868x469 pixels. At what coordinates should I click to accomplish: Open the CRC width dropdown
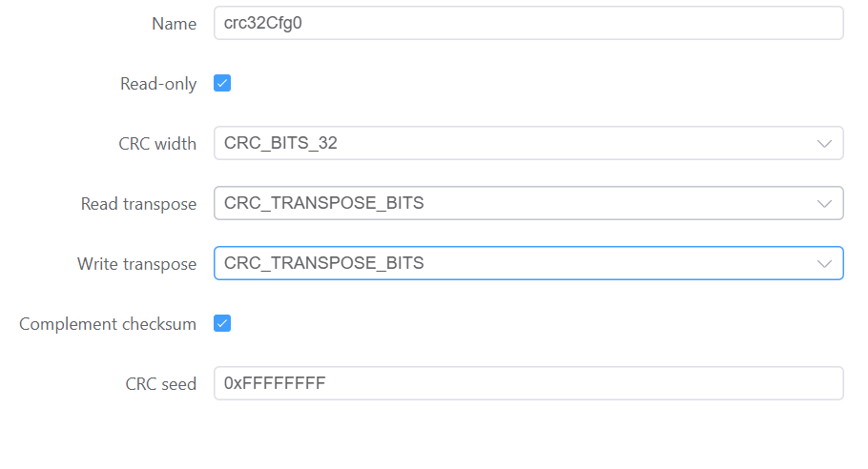point(527,143)
